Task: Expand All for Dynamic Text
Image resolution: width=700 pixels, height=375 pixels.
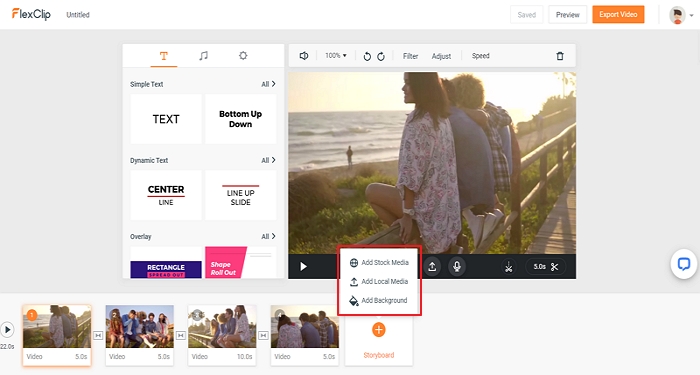Action: (268, 160)
